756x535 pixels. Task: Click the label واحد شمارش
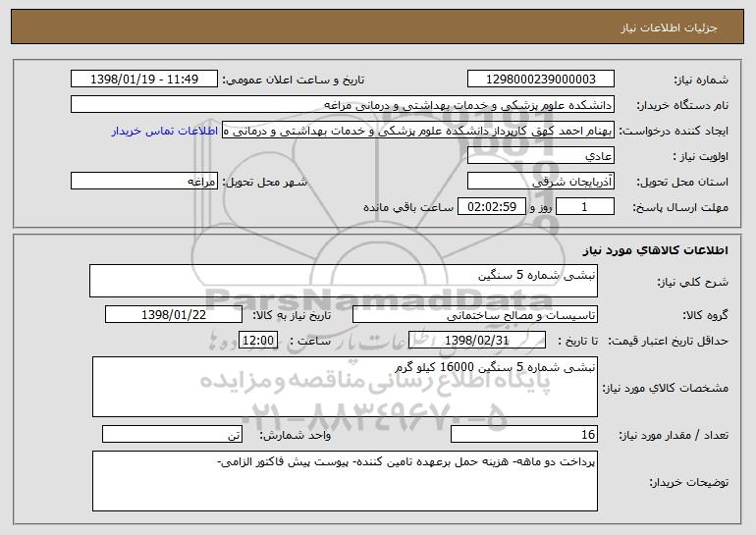click(296, 435)
